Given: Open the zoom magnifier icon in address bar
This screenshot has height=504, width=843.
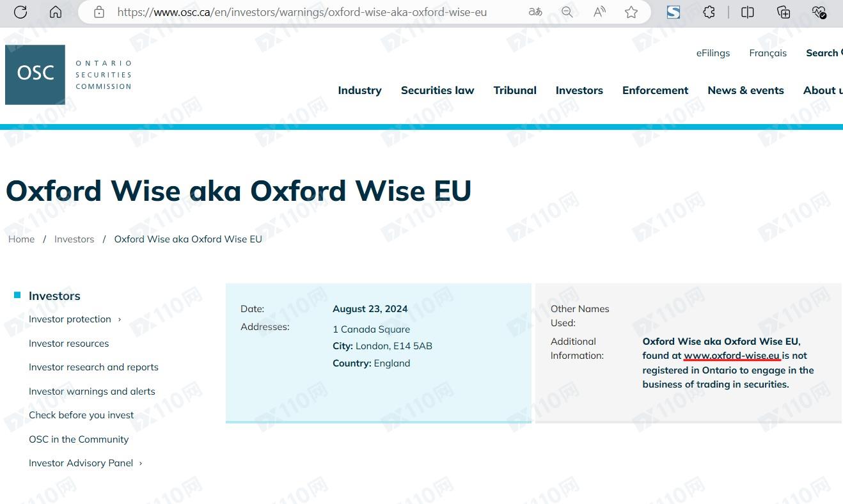Looking at the screenshot, I should tap(567, 12).
